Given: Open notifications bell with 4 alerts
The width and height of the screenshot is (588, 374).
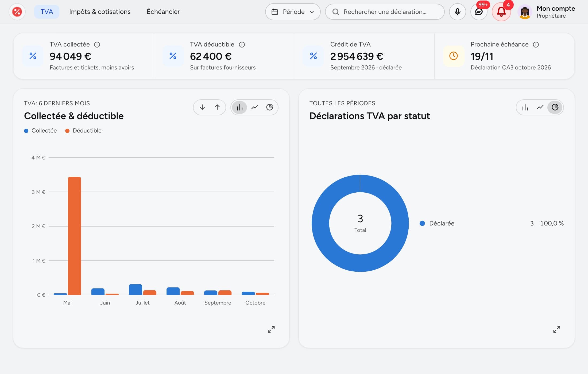Looking at the screenshot, I should point(501,12).
